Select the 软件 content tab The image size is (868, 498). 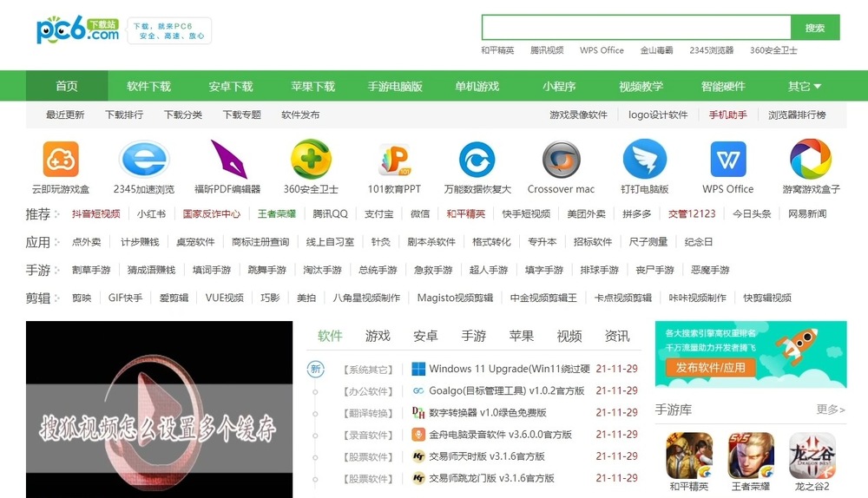coord(330,336)
